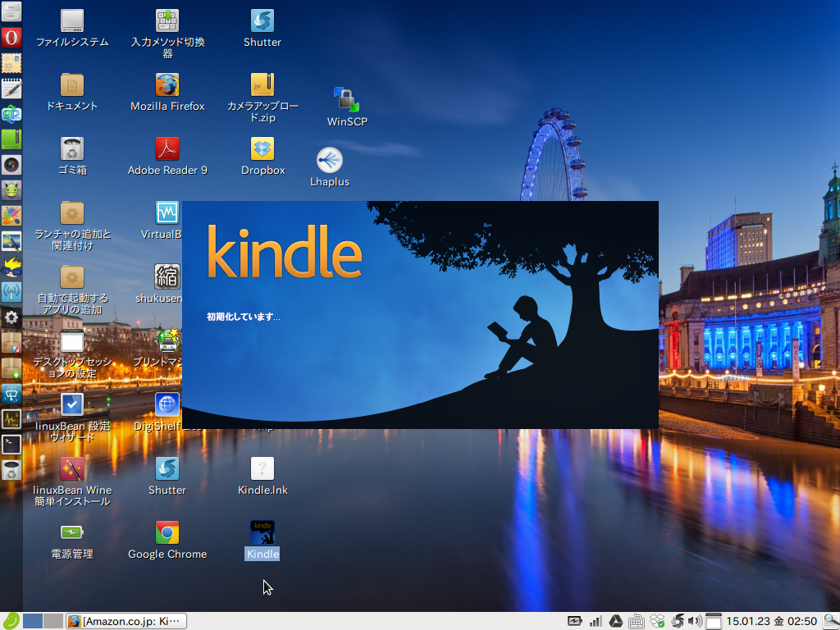
Task: Open the terminal launcher in left panel
Action: (11, 444)
